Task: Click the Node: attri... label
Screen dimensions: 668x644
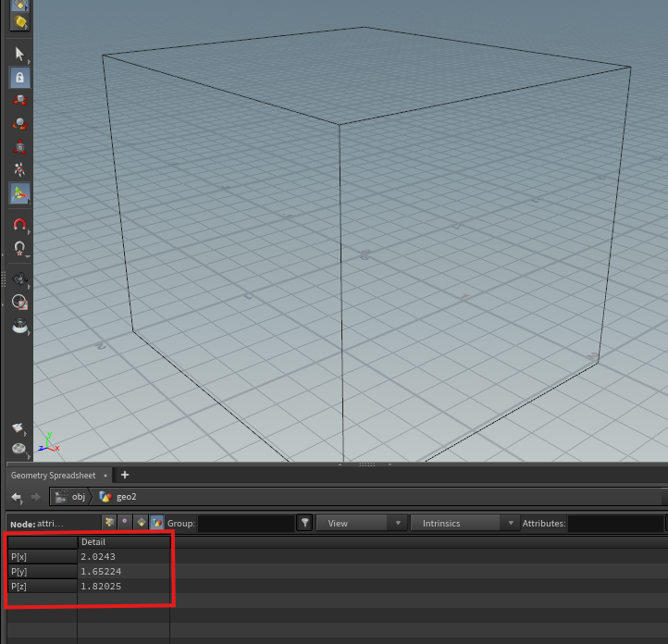Action: pyautogui.click(x=37, y=524)
